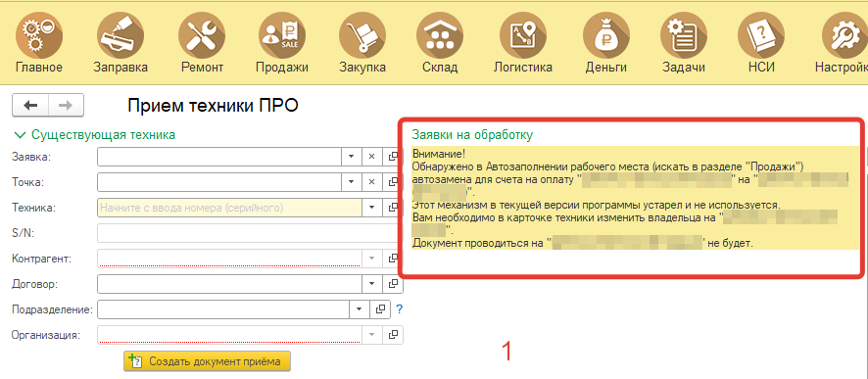The width and height of the screenshot is (868, 379).
Task: Expand the Техника dropdown list
Action: tap(372, 208)
